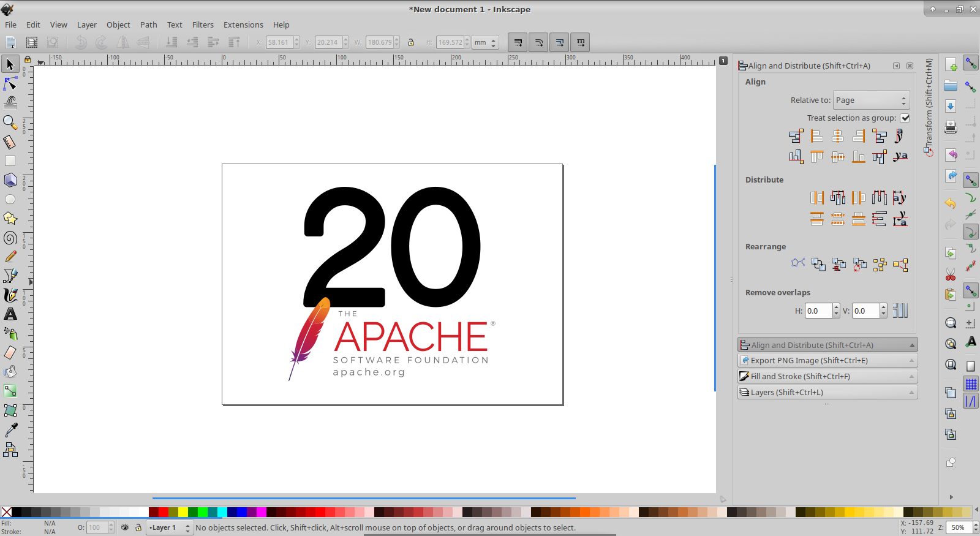The width and height of the screenshot is (980, 536).
Task: Align right sides icon in Align section
Action: click(x=859, y=136)
